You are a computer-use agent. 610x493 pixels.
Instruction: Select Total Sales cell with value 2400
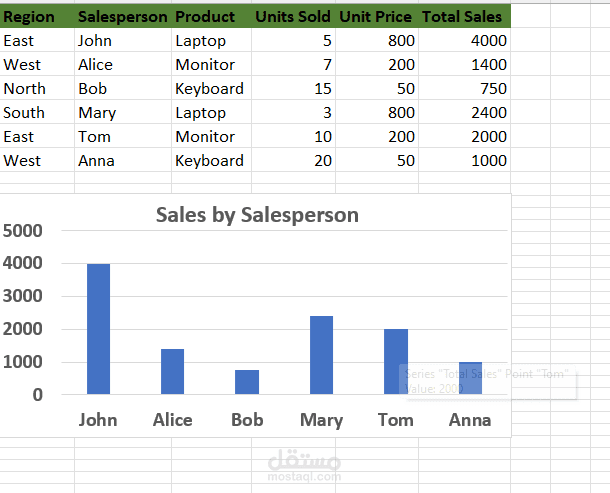tap(488, 113)
